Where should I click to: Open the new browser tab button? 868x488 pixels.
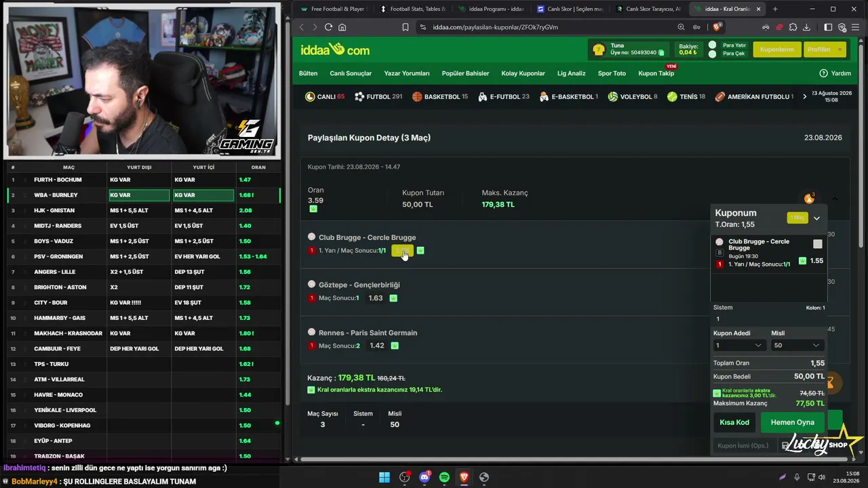pyautogui.click(x=775, y=9)
